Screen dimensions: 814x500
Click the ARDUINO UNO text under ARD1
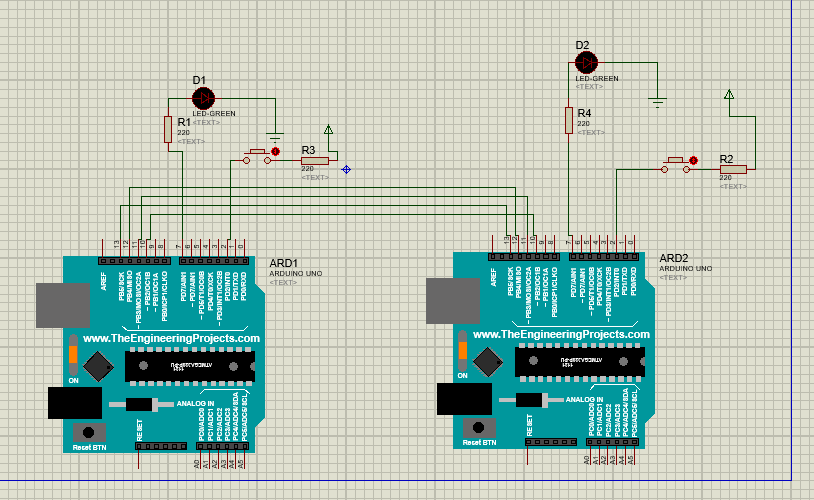coord(295,274)
